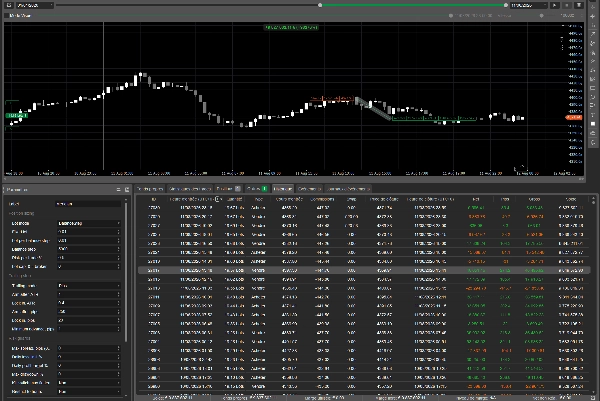Screen dimensions: 600x401
Task: Start the backtest with the play button
Action: tap(554, 5)
